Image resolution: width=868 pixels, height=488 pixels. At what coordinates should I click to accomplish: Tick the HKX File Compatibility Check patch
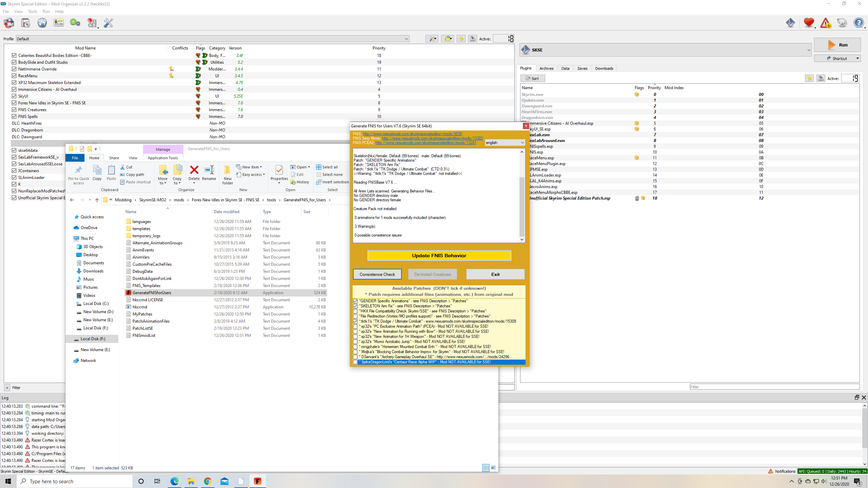[355, 311]
